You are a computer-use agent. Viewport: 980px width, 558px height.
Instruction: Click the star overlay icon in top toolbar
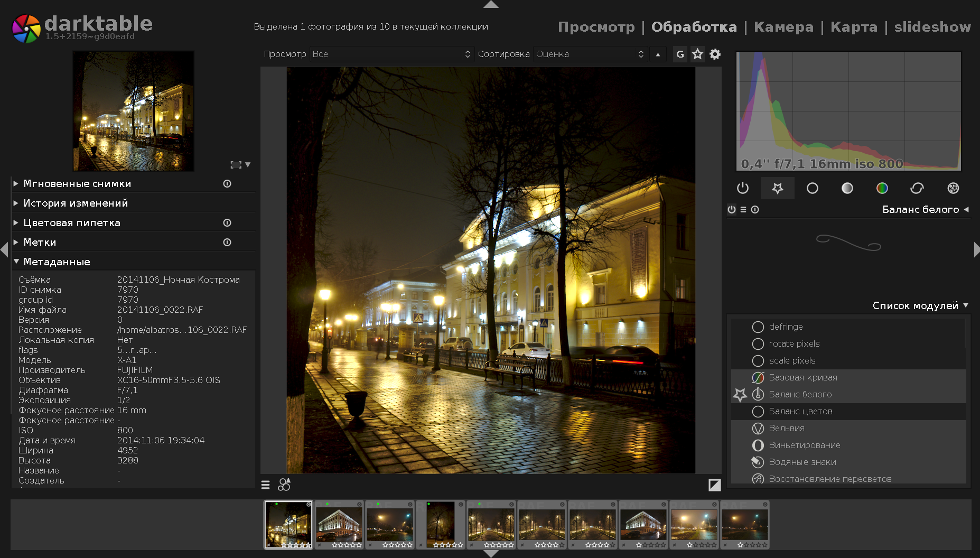click(x=697, y=54)
